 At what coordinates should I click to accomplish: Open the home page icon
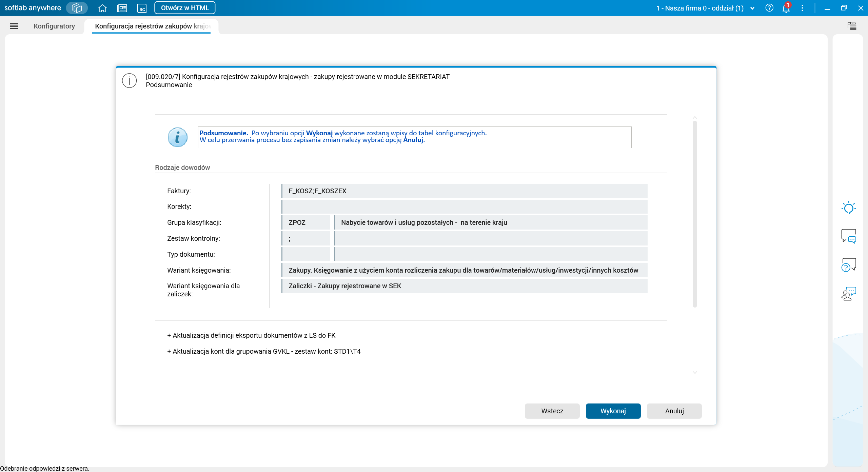coord(102,8)
